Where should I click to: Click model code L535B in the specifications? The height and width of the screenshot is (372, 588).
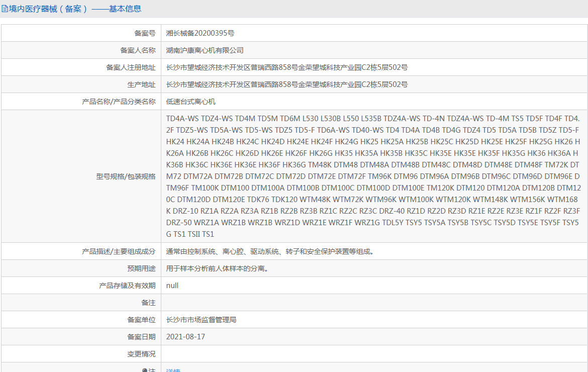pos(371,119)
